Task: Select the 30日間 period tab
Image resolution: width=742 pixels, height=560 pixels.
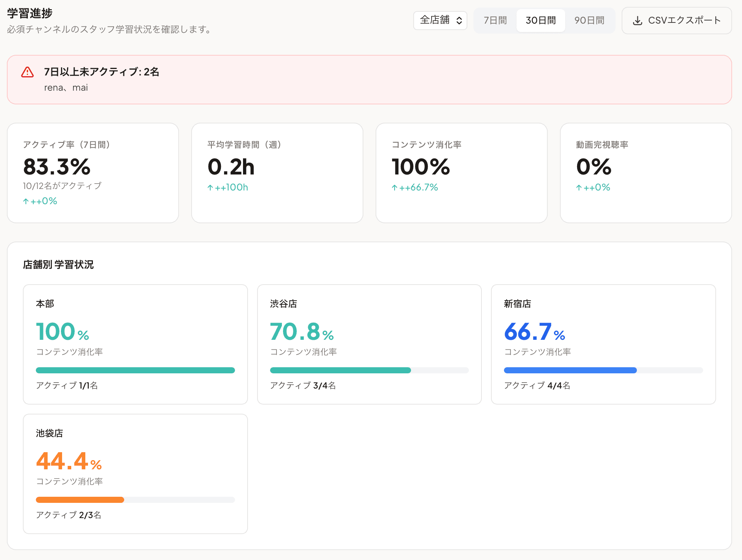Action: pos(541,21)
